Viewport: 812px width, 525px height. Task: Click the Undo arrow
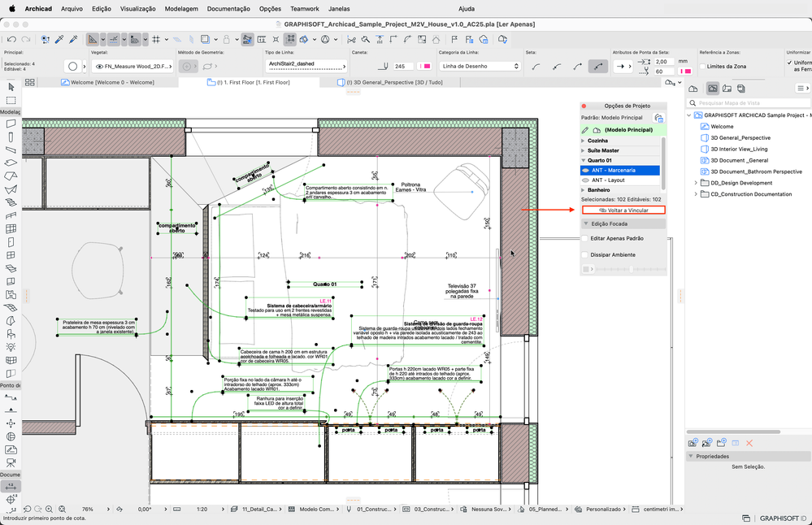click(x=12, y=39)
